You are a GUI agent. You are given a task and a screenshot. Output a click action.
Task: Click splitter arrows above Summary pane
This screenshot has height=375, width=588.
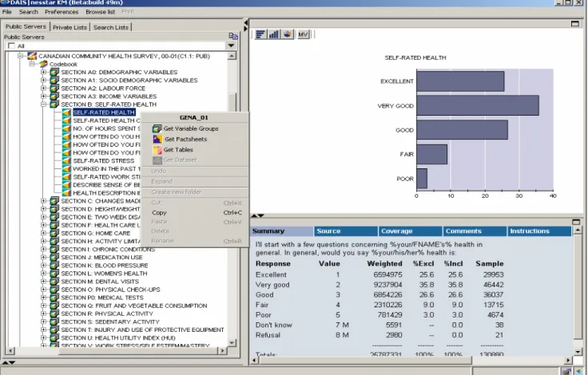click(257, 215)
